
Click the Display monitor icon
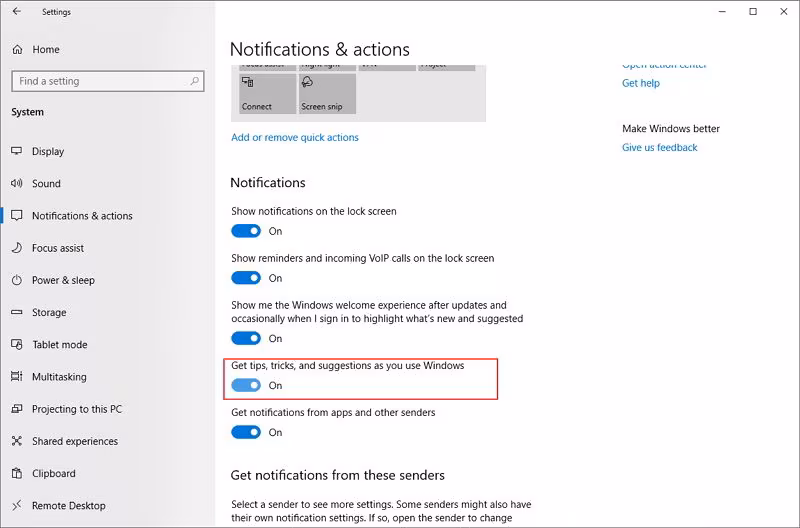coord(16,151)
